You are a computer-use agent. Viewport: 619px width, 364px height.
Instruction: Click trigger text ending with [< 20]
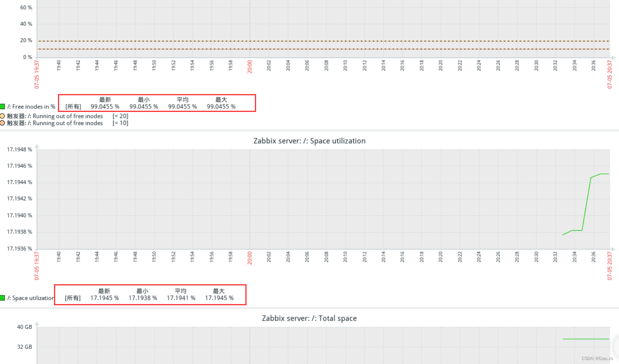(x=67, y=116)
